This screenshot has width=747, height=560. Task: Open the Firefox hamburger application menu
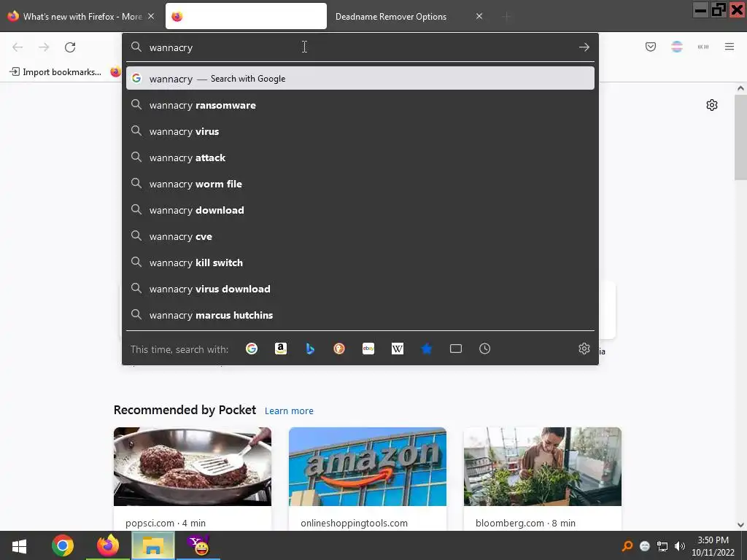pyautogui.click(x=729, y=47)
